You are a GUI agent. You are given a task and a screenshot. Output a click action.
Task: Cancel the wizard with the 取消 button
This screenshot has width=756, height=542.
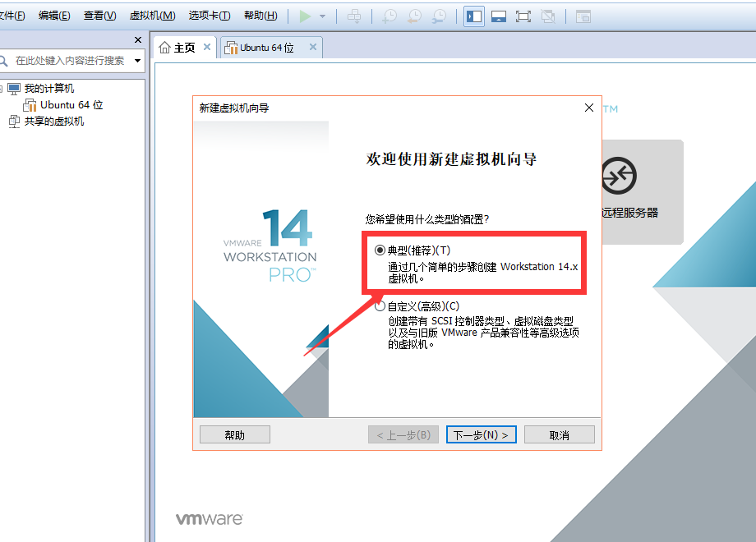[x=560, y=434]
